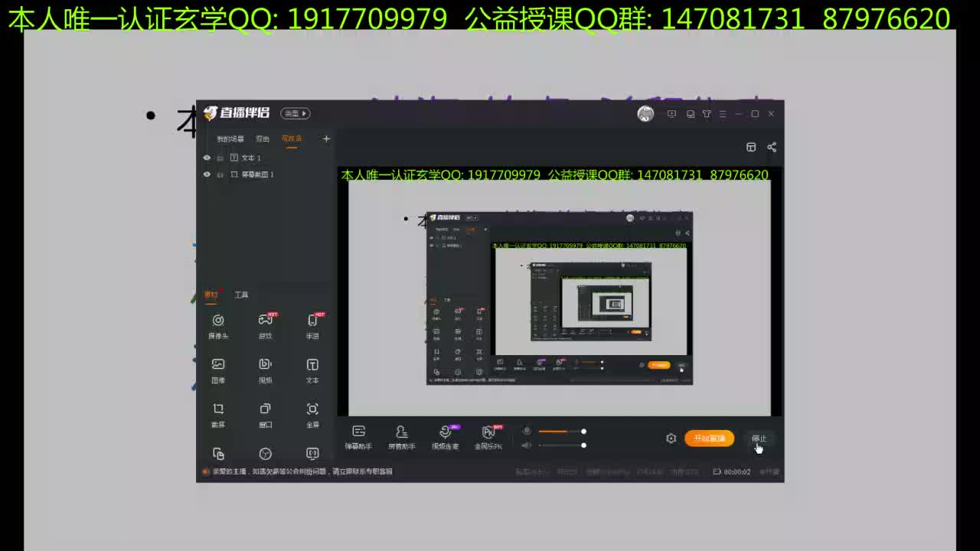Open the PK feature (全民乐PK)
The height and width of the screenshot is (551, 980).
click(488, 437)
